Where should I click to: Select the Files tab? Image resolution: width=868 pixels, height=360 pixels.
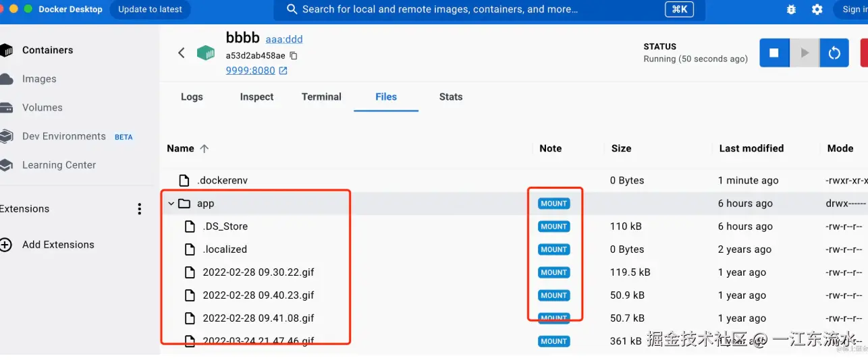click(386, 96)
